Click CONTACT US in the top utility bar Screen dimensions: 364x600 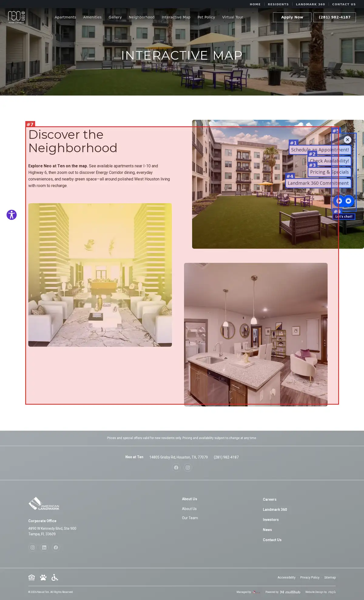tap(344, 4)
